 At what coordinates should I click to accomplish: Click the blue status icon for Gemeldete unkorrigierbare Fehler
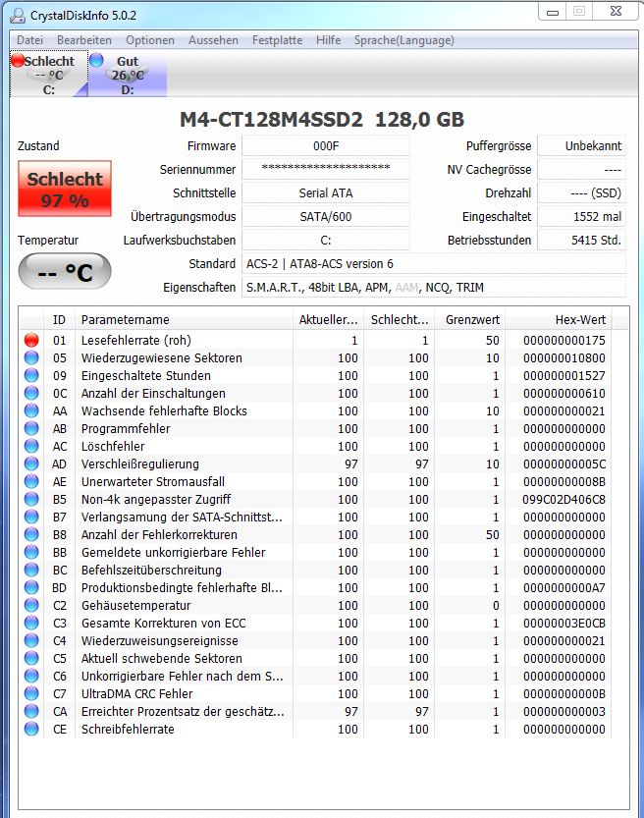pyautogui.click(x=31, y=553)
